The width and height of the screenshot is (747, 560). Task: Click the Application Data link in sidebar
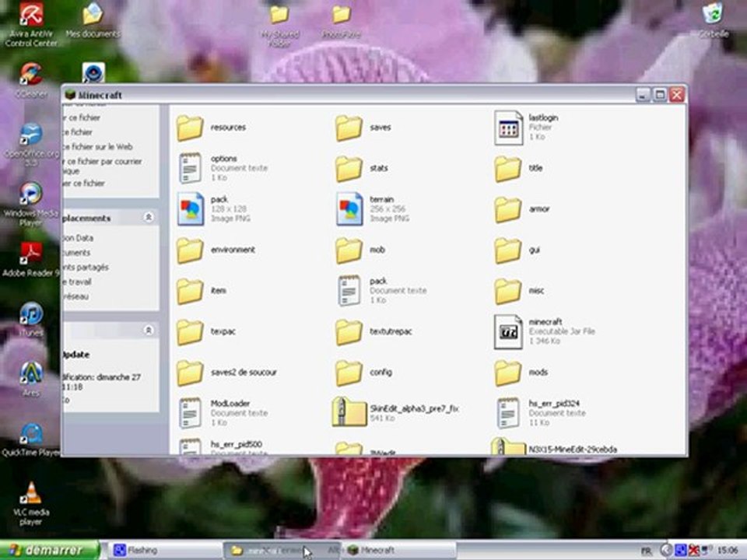[x=78, y=238]
